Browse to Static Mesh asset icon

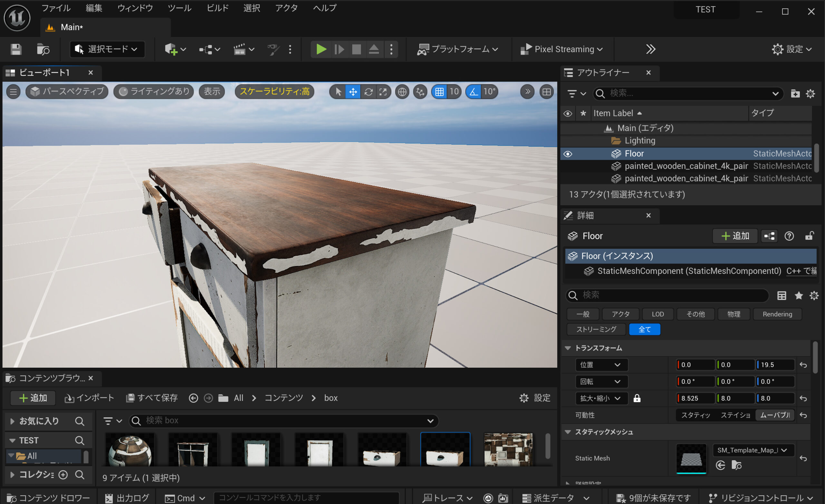pos(737,465)
